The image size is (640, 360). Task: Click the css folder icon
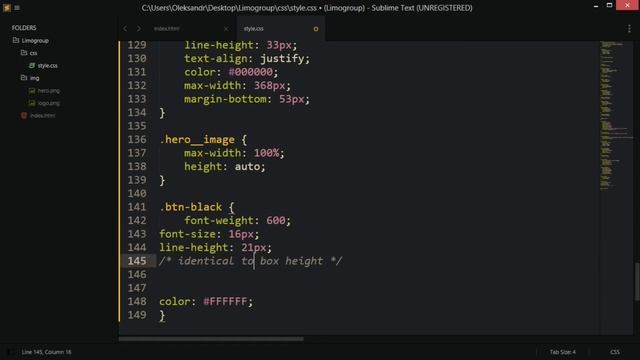[24, 53]
